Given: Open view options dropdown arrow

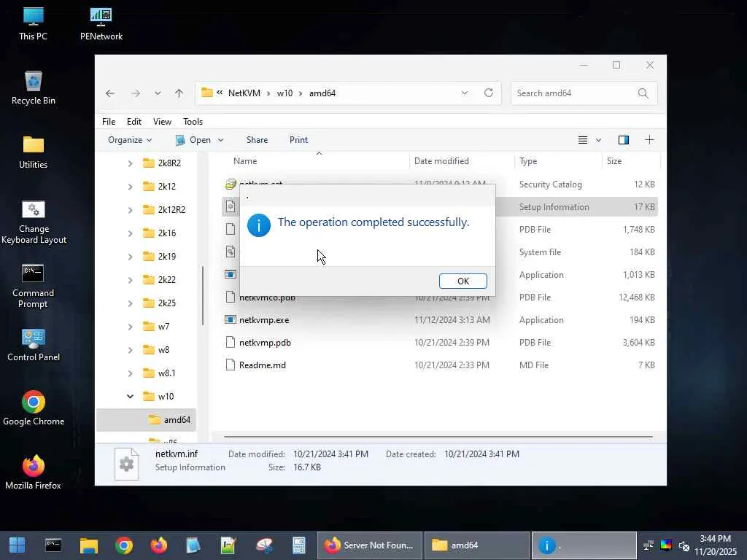Looking at the screenshot, I should [x=598, y=140].
